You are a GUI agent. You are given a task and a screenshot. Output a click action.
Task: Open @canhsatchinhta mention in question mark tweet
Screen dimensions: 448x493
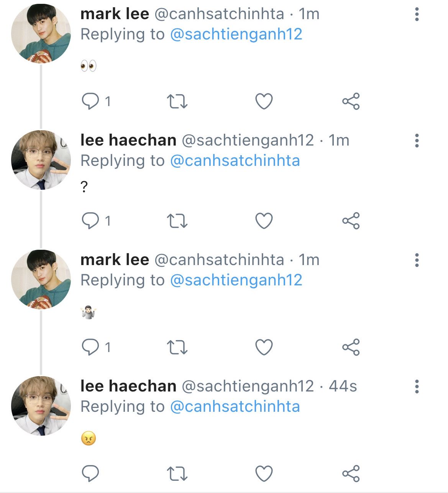point(235,161)
